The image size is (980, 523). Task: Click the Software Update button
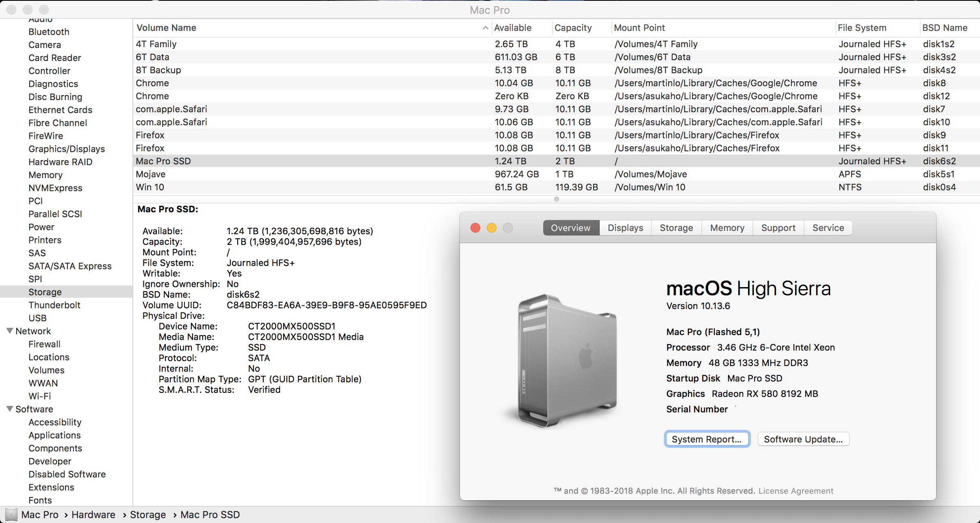pyautogui.click(x=803, y=439)
